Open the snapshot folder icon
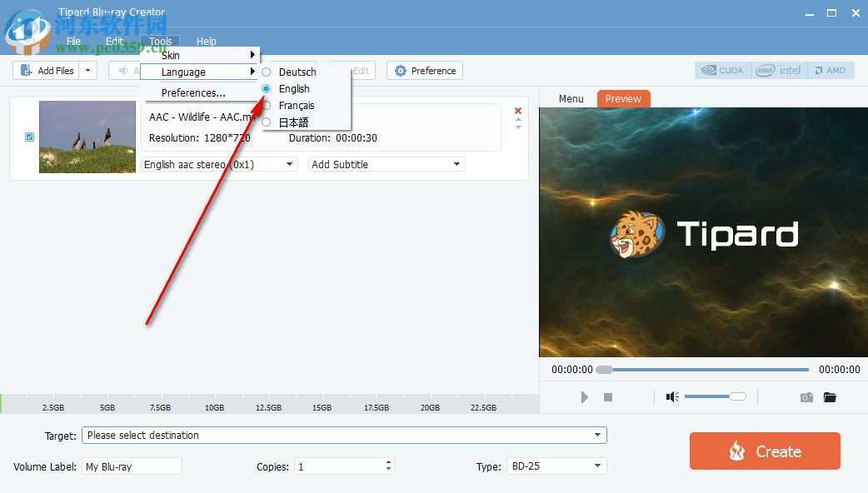Viewport: 868px width, 493px height. coord(830,397)
